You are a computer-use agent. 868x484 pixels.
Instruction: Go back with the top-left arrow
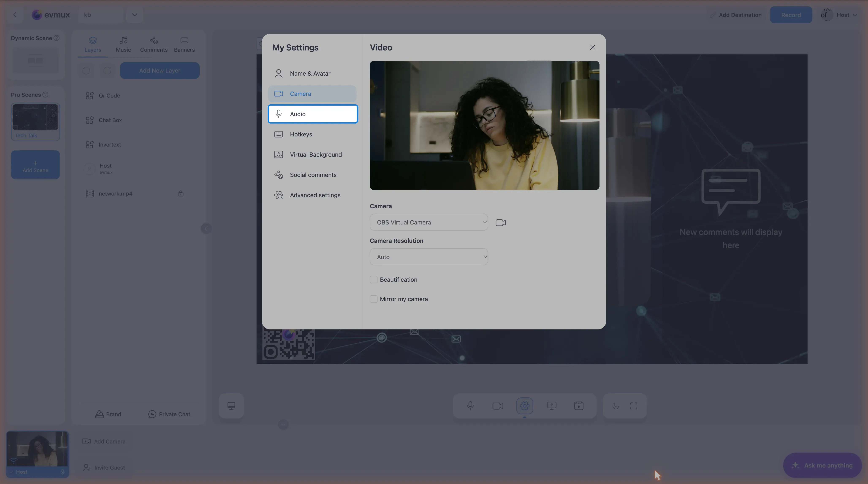click(x=15, y=15)
